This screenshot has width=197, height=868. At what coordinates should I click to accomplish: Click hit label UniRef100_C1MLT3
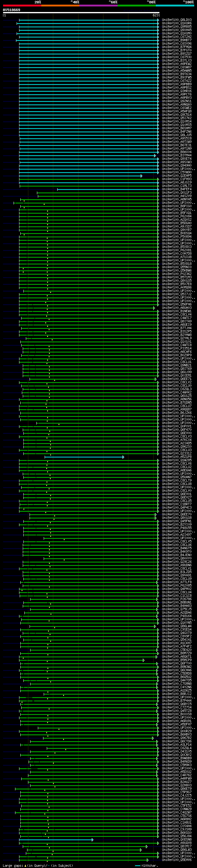coord(176,186)
